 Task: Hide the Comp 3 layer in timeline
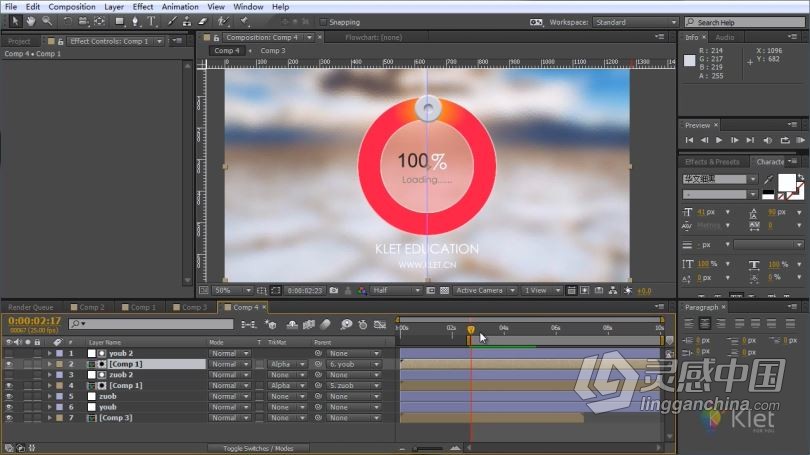point(9,418)
